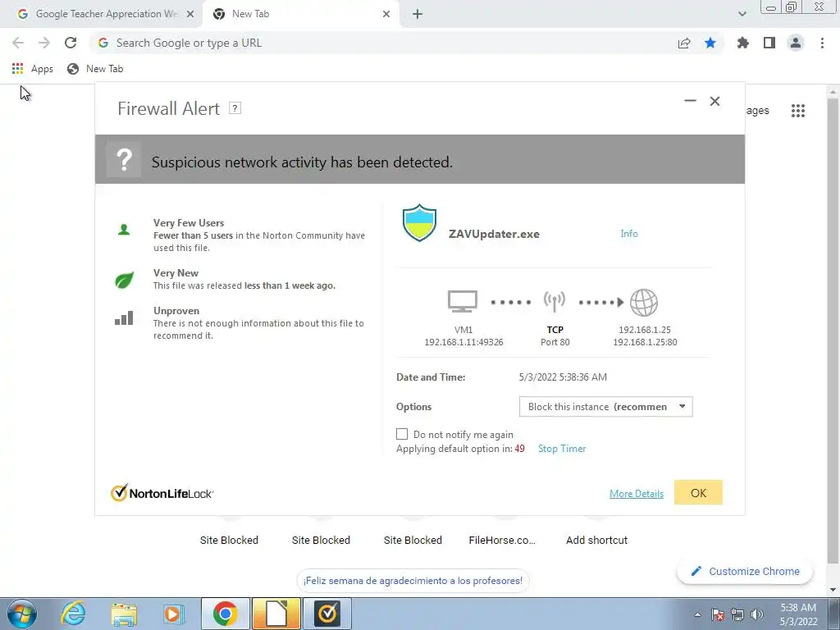The height and width of the screenshot is (630, 840).
Task: Click the destination globe icon
Action: [644, 302]
